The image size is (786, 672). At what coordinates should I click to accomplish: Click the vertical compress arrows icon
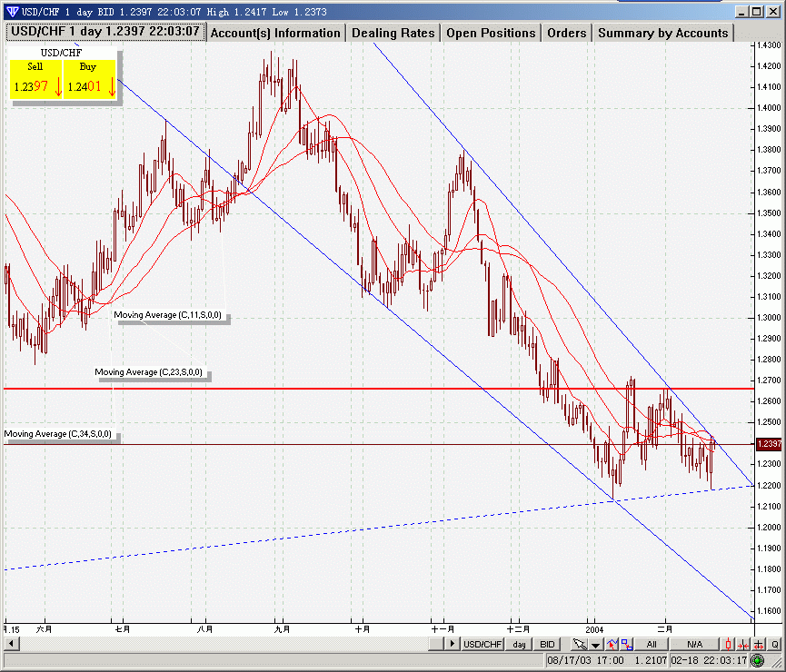coord(759,644)
